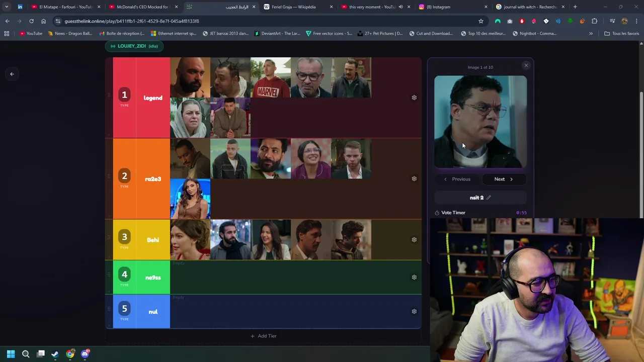Go to the Previous image
Viewport: 644px width, 362px height.
pyautogui.click(x=457, y=179)
